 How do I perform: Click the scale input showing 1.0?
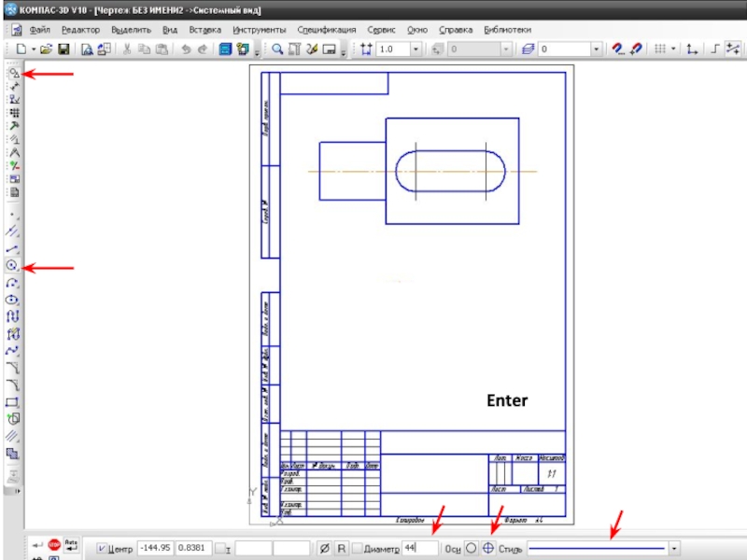(x=393, y=49)
